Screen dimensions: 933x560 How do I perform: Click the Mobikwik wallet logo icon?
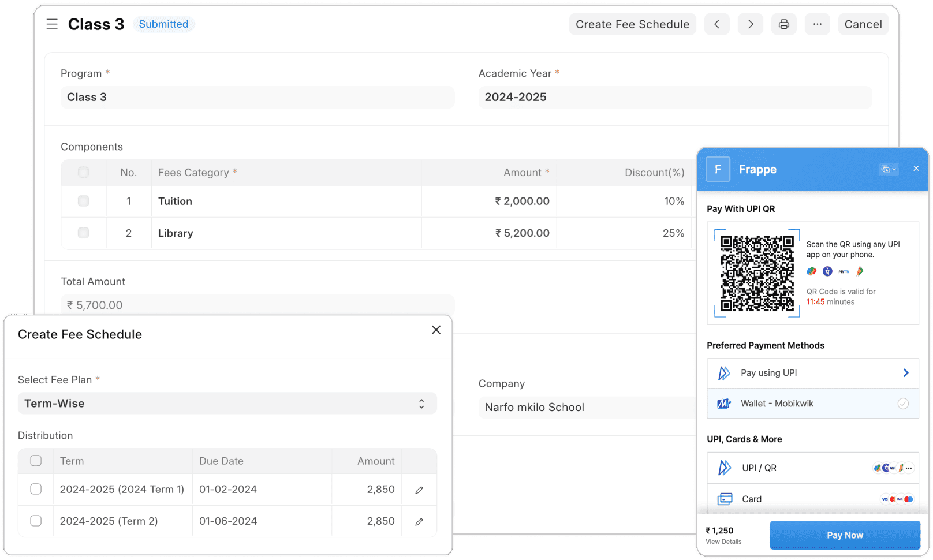pos(723,403)
